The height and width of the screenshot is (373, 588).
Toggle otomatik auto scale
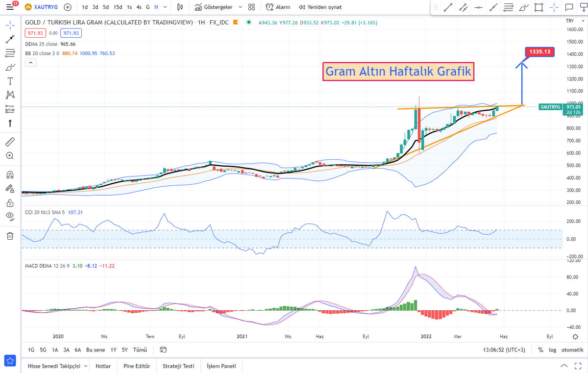point(572,350)
